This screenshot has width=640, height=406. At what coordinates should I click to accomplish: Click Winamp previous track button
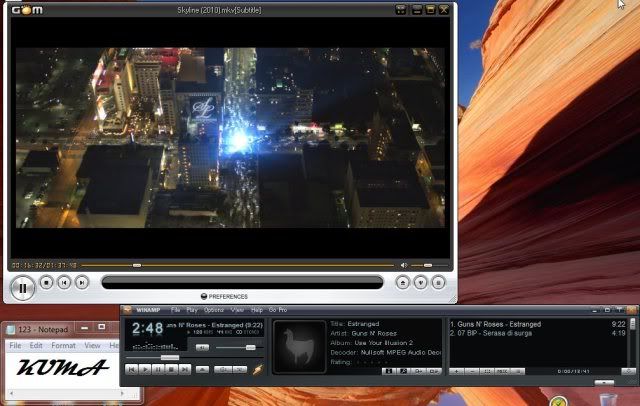(131, 370)
